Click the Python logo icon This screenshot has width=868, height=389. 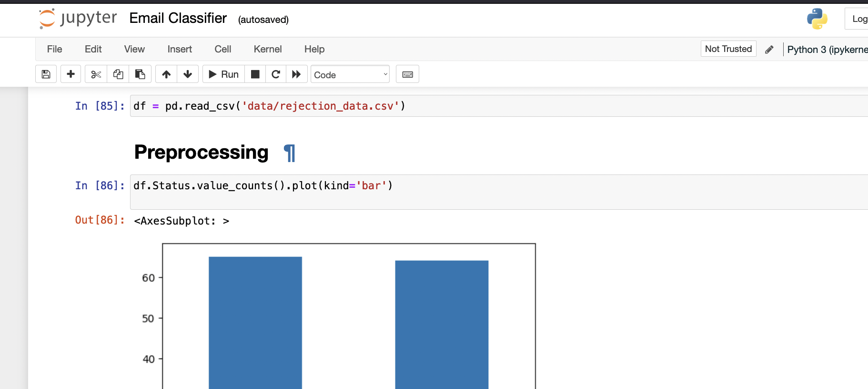(817, 19)
